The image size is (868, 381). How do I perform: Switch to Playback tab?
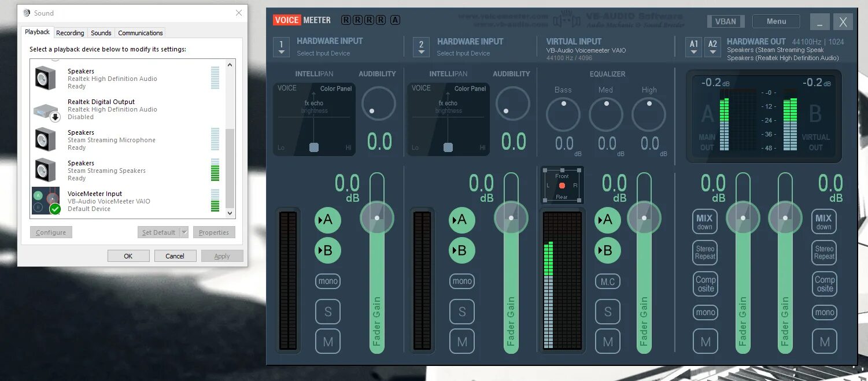pyautogui.click(x=38, y=32)
